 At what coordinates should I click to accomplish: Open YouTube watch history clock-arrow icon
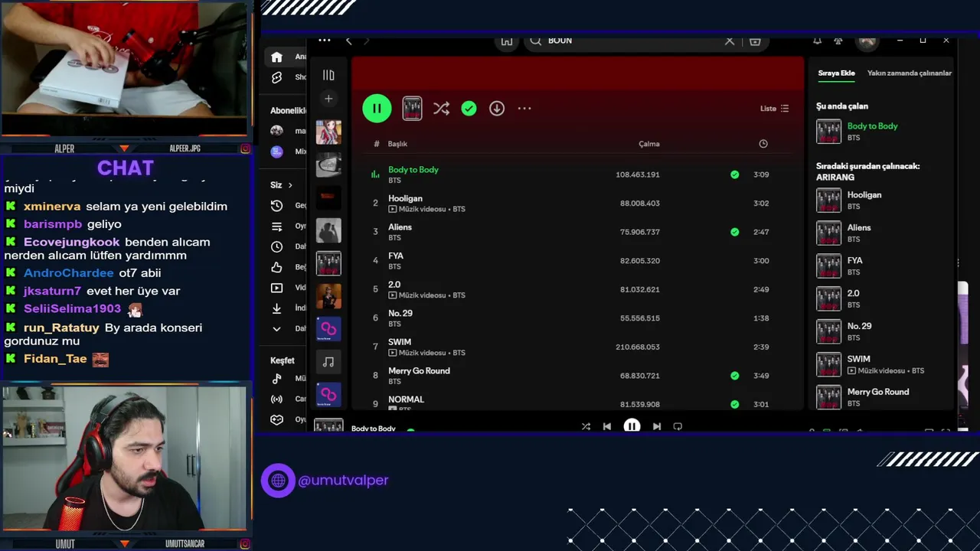tap(277, 206)
